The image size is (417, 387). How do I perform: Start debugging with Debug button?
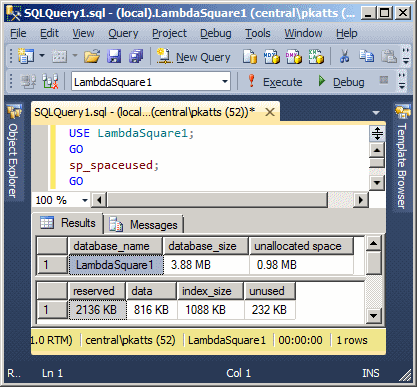click(341, 82)
